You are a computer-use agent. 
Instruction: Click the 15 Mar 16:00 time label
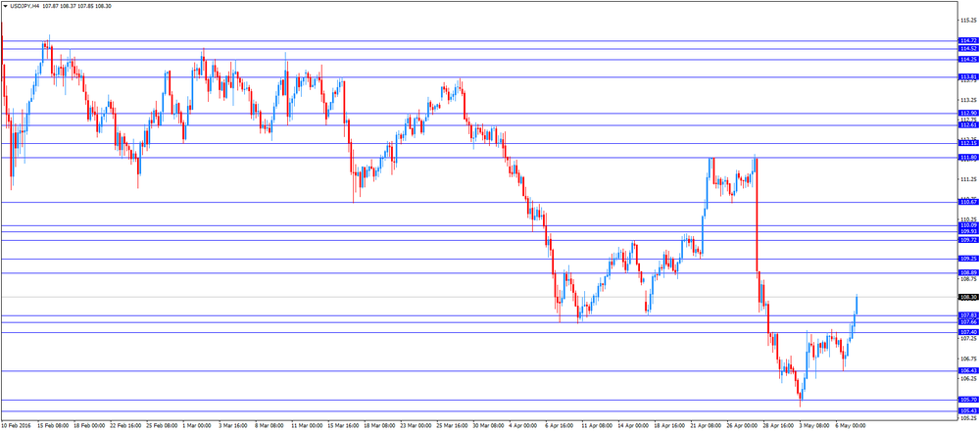coord(343,426)
